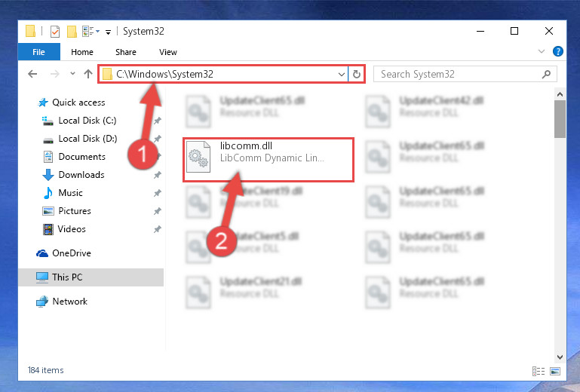Image resolution: width=580 pixels, height=392 pixels.
Task: Click the view options icon in title bar
Action: 88,32
